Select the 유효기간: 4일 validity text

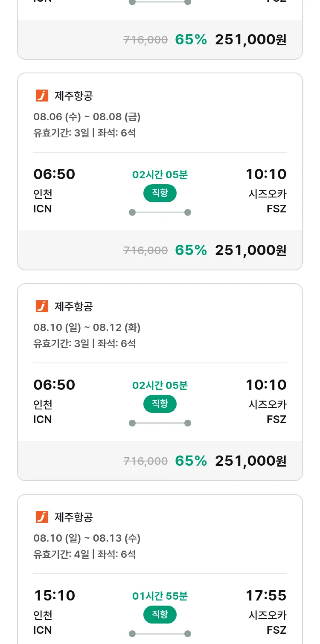click(61, 554)
